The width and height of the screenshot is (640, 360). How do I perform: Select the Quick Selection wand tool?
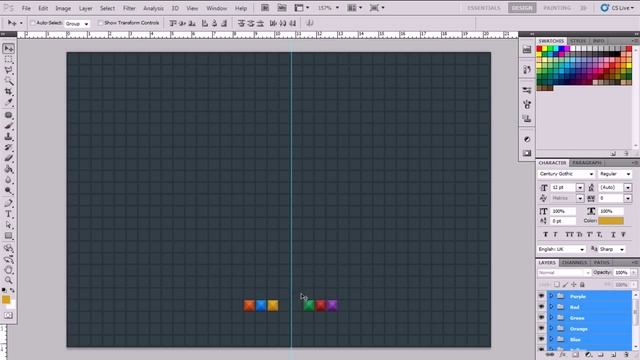(8, 81)
